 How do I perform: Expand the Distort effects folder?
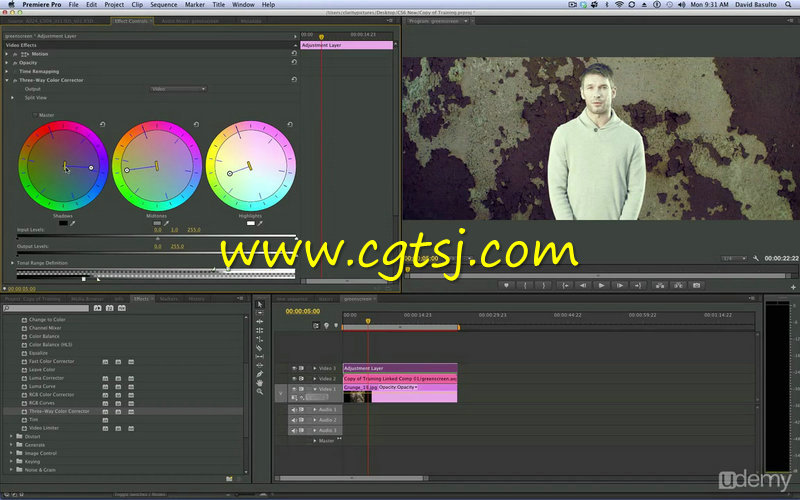coord(11,436)
